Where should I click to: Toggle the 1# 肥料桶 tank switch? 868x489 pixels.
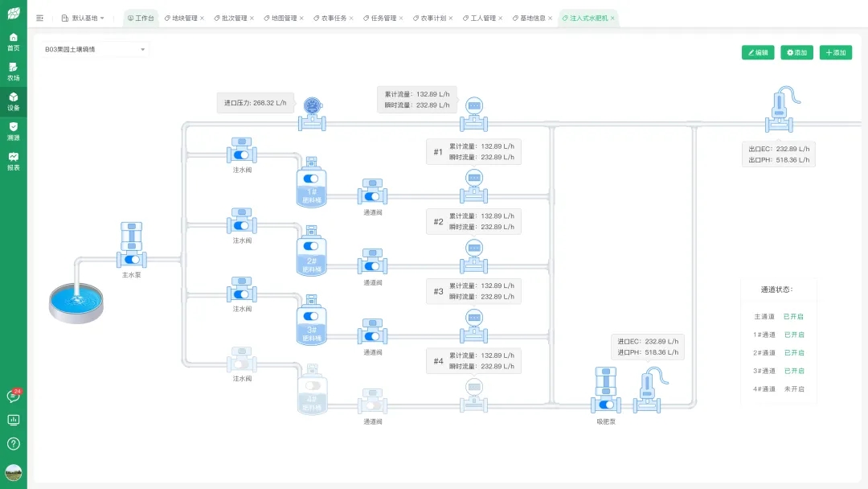click(x=311, y=179)
